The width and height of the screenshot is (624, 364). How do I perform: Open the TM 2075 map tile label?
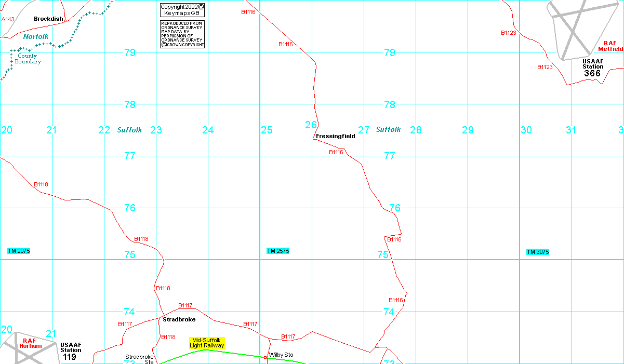(19, 251)
